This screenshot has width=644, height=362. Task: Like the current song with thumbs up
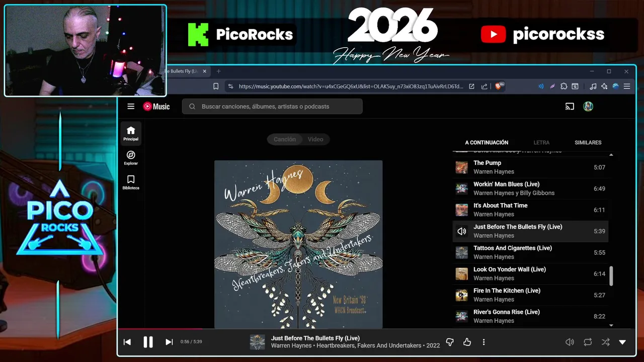(467, 342)
